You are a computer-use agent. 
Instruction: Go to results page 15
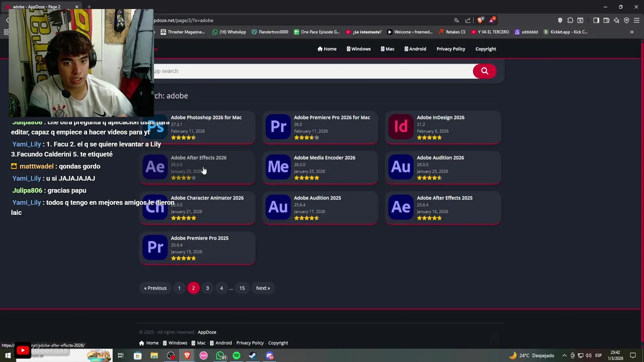[x=242, y=288]
